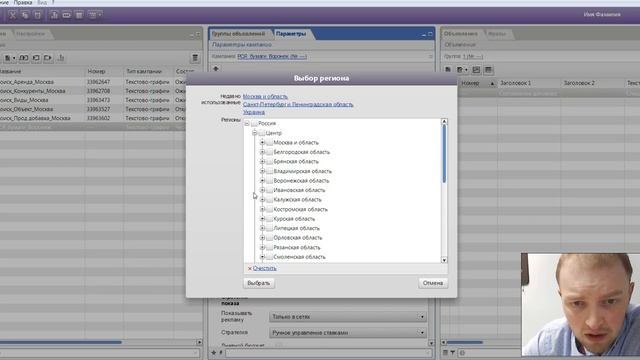Collapse the Центр tree node
Viewport: 640px width, 360px height.
(x=254, y=133)
